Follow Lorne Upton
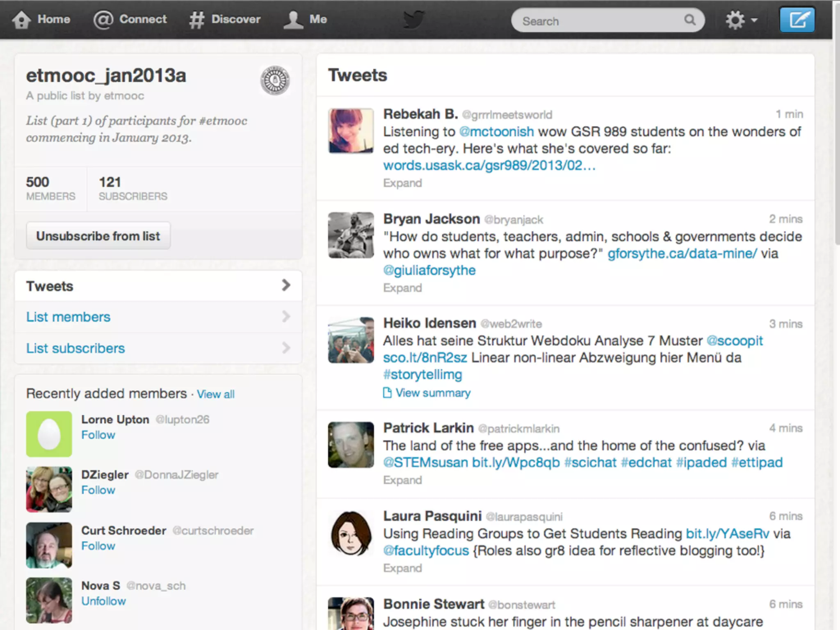The image size is (840, 630). pos(98,435)
